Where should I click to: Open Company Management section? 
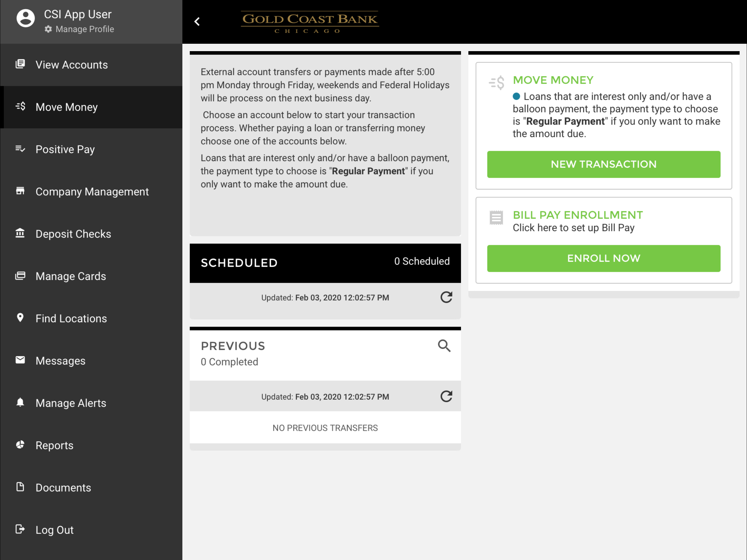coord(91,191)
